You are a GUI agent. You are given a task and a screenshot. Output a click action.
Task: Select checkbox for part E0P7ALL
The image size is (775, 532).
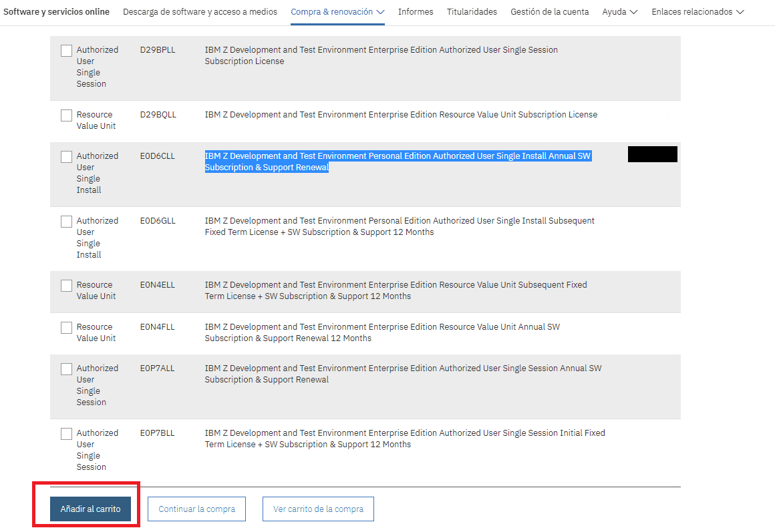(x=66, y=369)
